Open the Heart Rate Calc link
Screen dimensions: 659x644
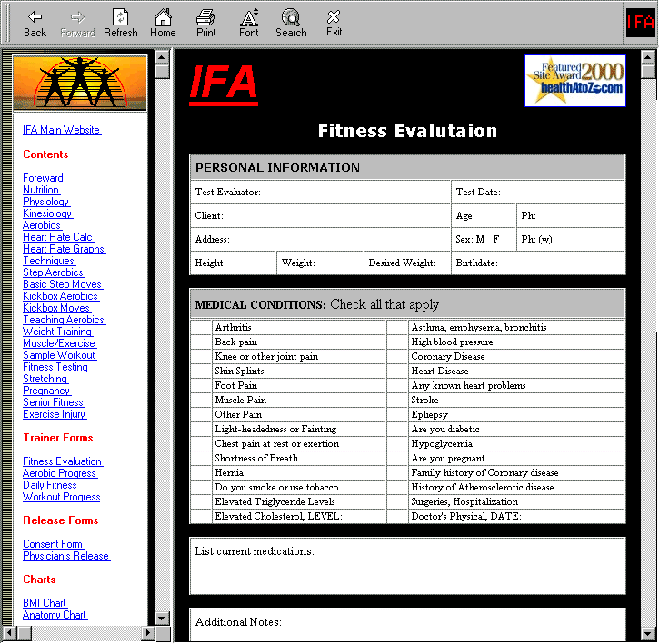point(57,236)
